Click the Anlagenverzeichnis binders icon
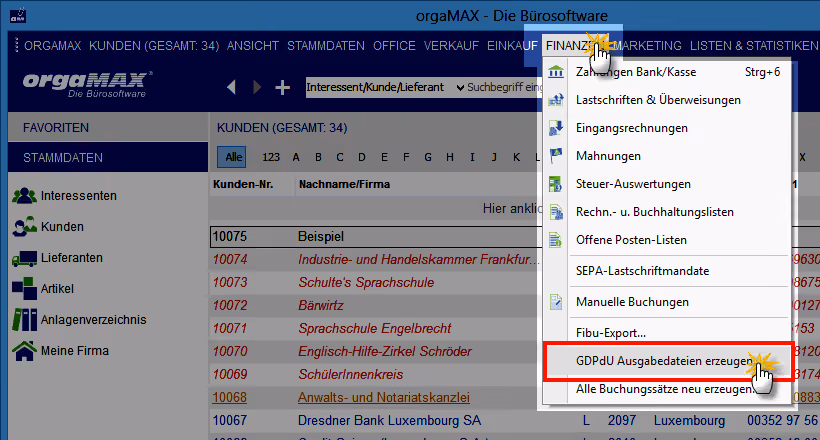Image resolution: width=820 pixels, height=440 pixels. [24, 320]
